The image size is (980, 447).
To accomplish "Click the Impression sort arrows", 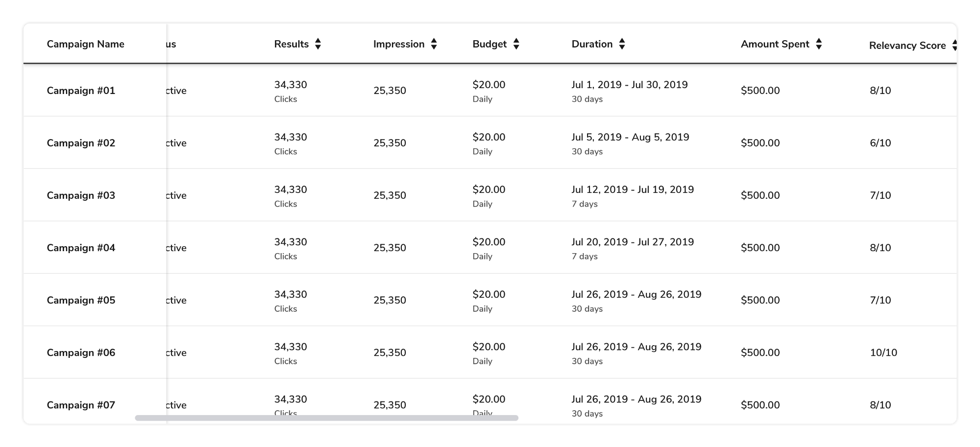I will 434,44.
